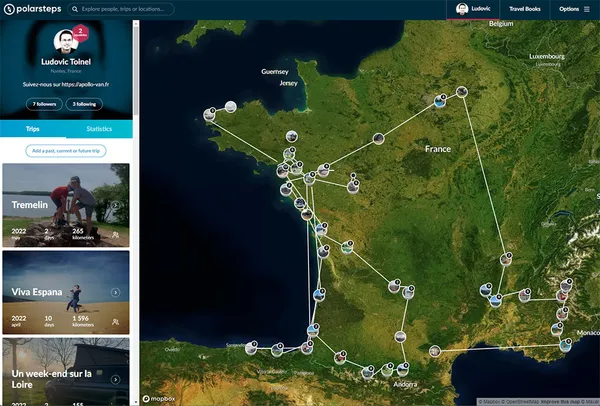Click the Viva Espana travel companions icon

tap(115, 322)
